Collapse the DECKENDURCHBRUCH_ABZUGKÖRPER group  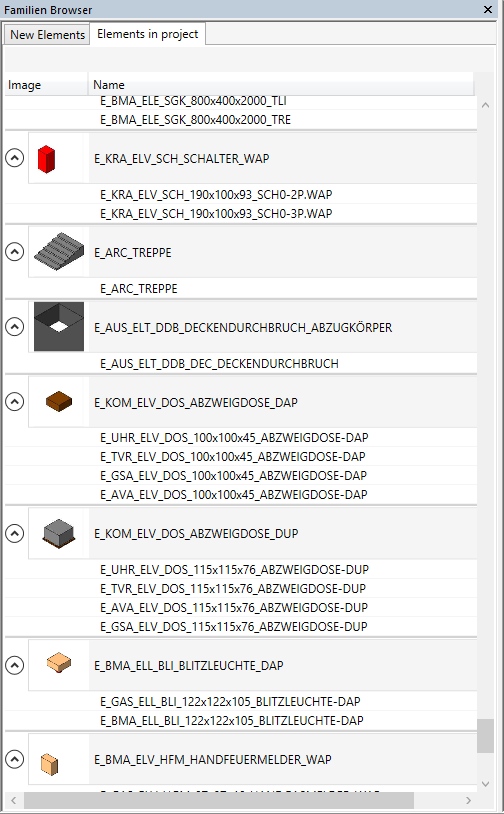point(15,327)
